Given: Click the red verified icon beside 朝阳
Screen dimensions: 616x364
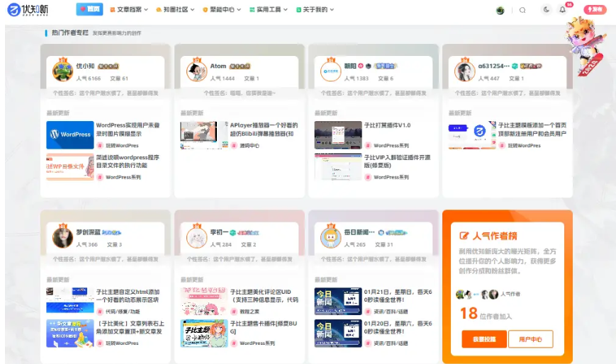Looking at the screenshot, I should (361, 66).
